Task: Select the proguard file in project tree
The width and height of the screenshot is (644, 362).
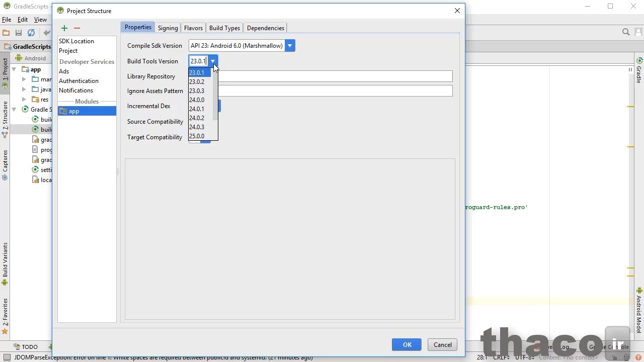Action: 42,150
